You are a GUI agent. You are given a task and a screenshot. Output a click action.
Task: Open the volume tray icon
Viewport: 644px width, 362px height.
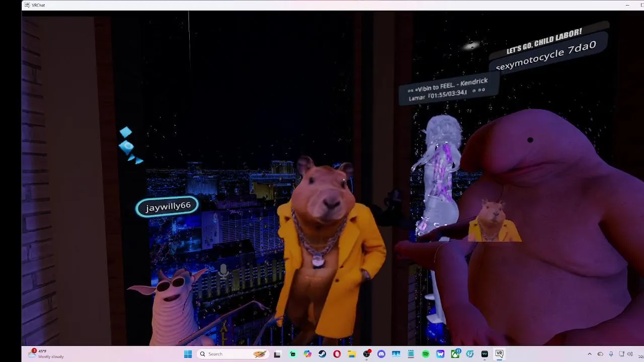[x=631, y=354]
